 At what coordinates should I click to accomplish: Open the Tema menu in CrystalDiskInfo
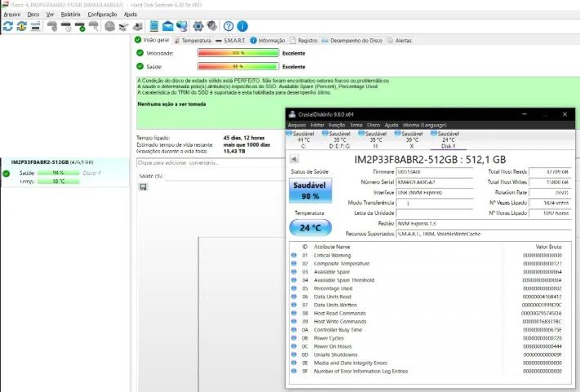pos(356,125)
